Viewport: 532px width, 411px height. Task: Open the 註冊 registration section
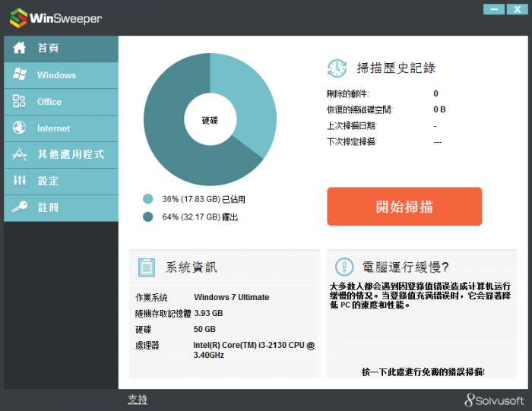(61, 207)
